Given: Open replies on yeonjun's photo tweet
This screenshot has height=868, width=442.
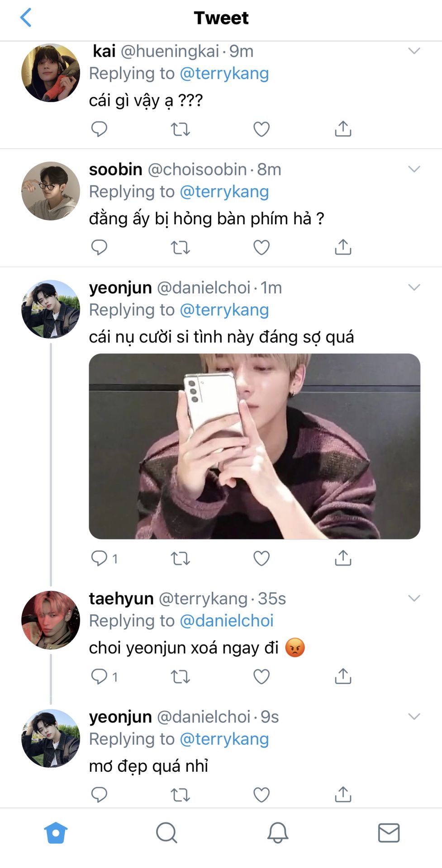Looking at the screenshot, I should [x=104, y=559].
